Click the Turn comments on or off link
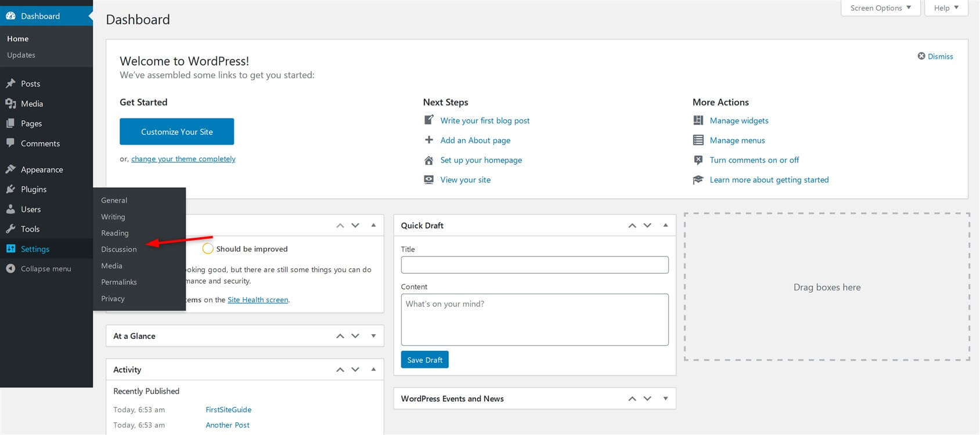 754,160
